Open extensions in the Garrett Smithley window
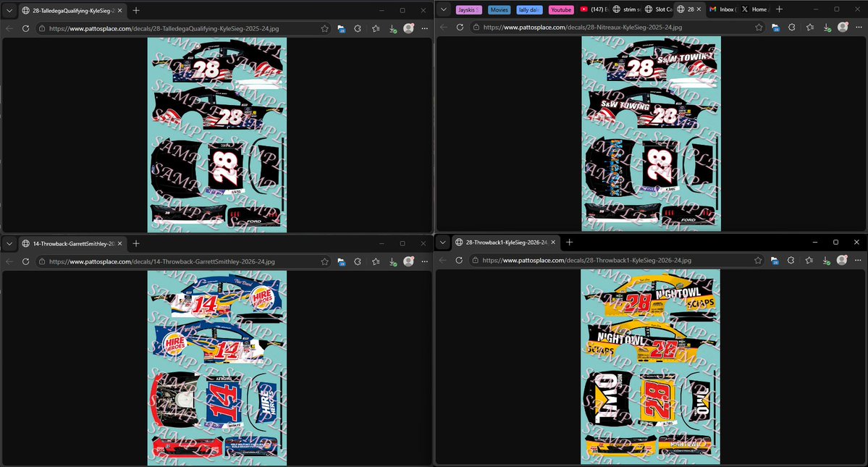The image size is (868, 467). (358, 261)
